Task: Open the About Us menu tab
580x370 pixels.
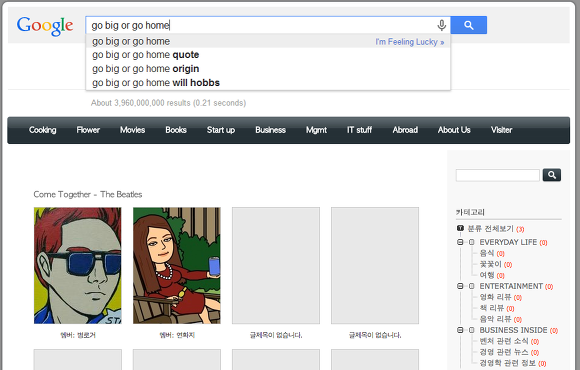Action: coord(454,130)
